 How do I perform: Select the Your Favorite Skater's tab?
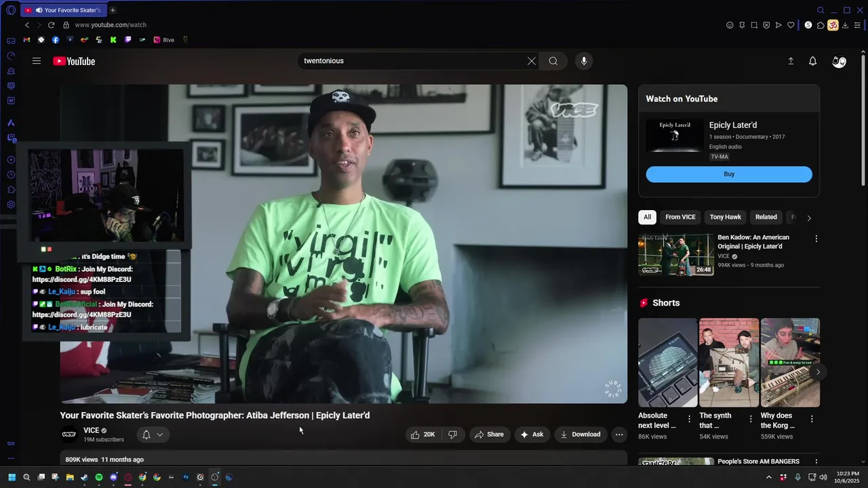[62, 10]
